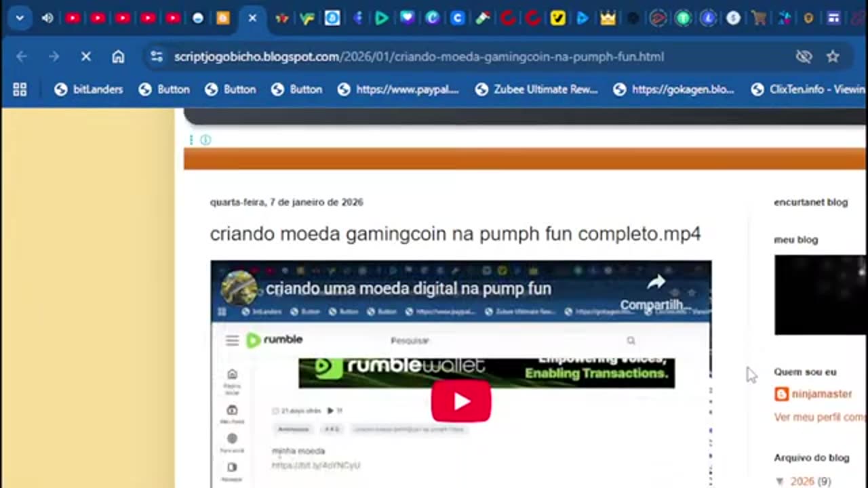
Task: Click the speaker audio tab icon
Action: pos(47,18)
